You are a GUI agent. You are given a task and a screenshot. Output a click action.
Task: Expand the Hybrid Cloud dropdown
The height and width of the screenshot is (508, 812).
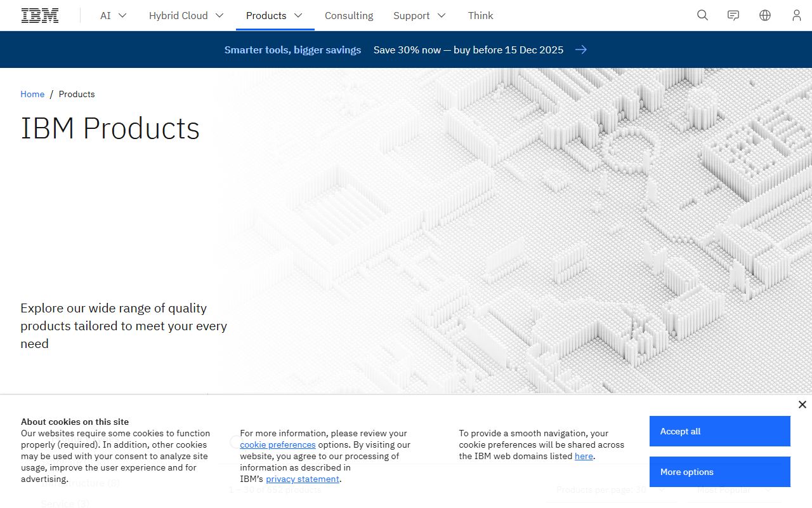[186, 15]
